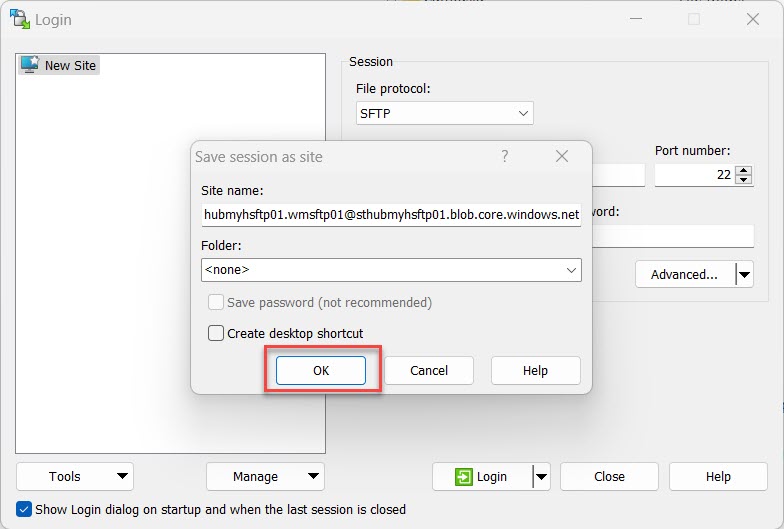Click into the Site name text field
The height and width of the screenshot is (529, 784).
coord(390,214)
